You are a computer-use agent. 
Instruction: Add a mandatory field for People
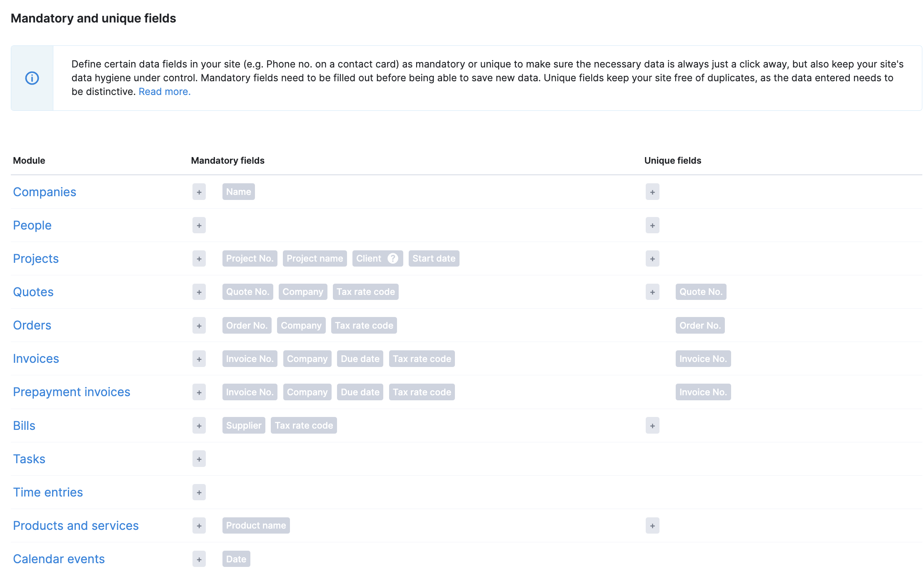click(x=199, y=225)
